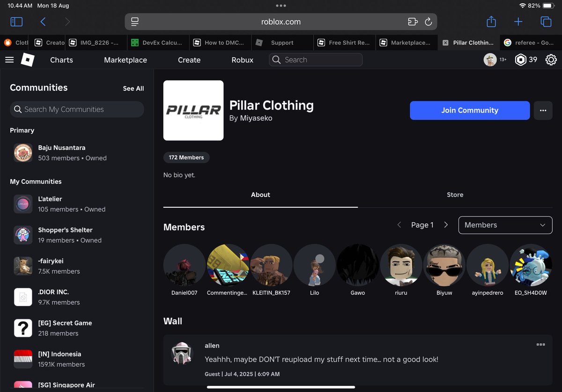Switch to the Free Shirt Re... browser tab
This screenshot has width=562, height=392.
[x=345, y=43]
